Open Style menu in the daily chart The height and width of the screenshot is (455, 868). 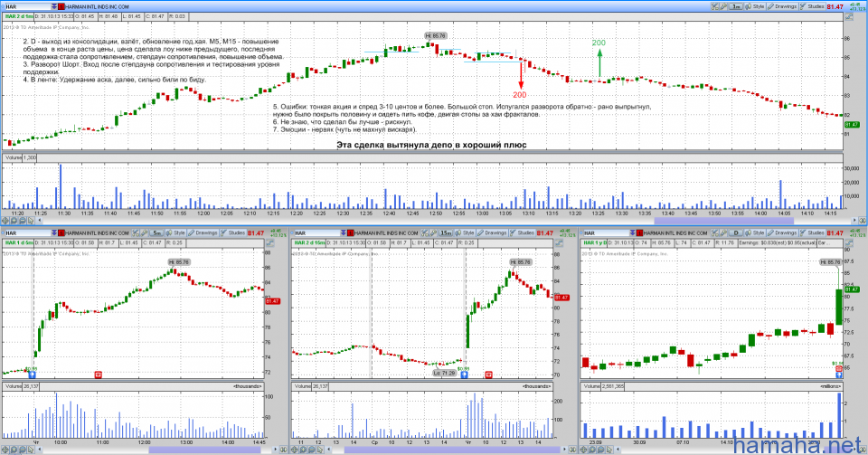(754, 232)
